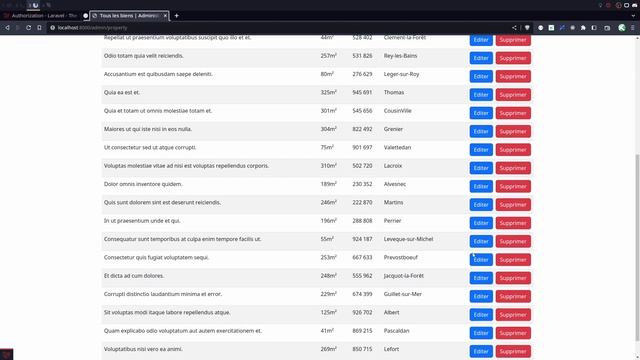
Task: Click the page vertical scrollbar thumb
Action: 637,247
